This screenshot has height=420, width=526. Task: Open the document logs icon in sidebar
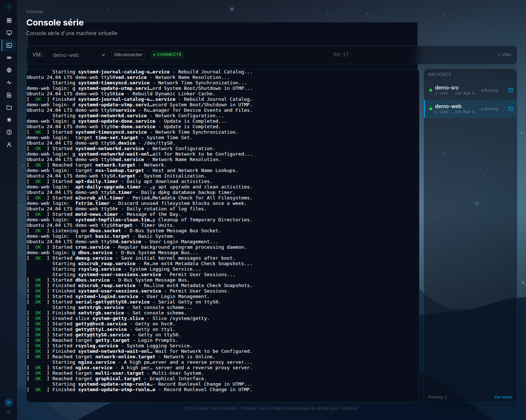(9, 95)
